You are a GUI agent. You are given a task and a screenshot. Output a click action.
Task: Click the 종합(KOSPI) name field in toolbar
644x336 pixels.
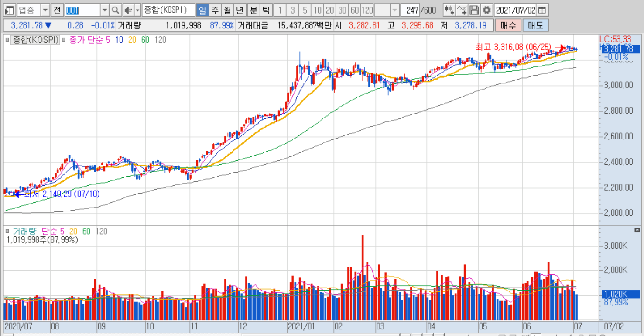[168, 10]
